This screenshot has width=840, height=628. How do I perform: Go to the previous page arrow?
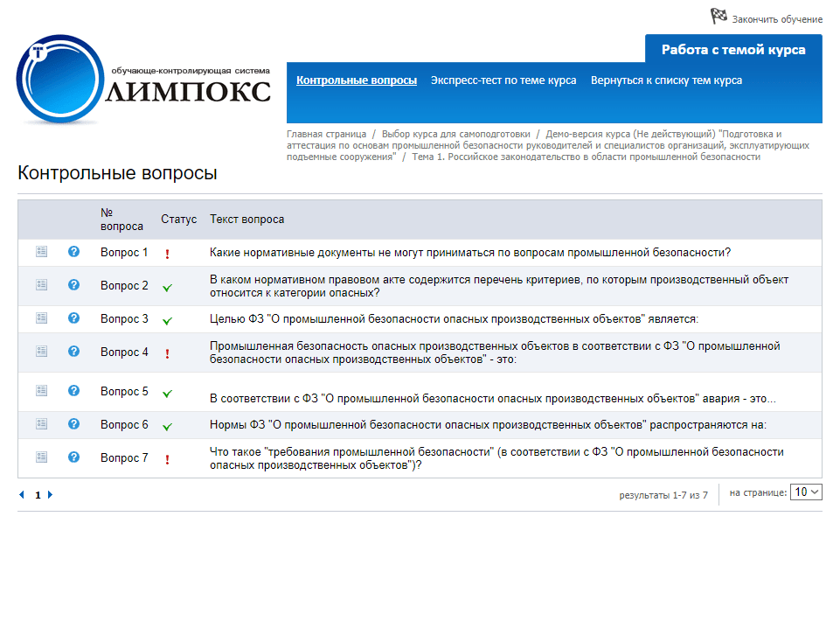pyautogui.click(x=22, y=495)
